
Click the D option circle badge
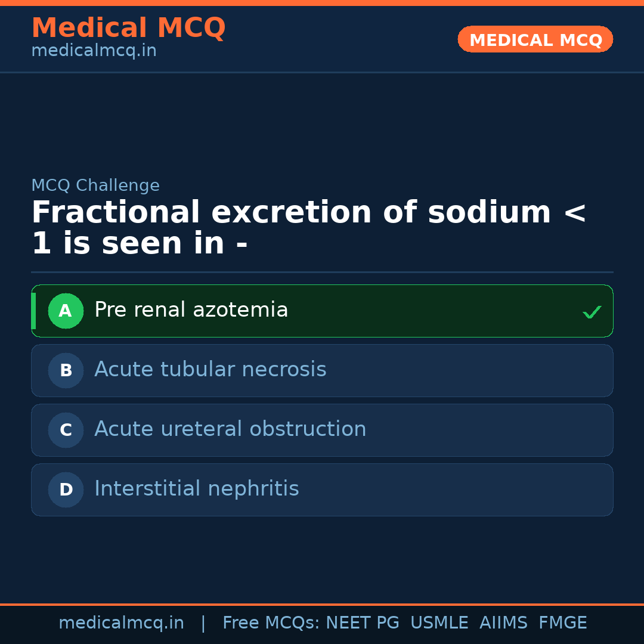66,490
